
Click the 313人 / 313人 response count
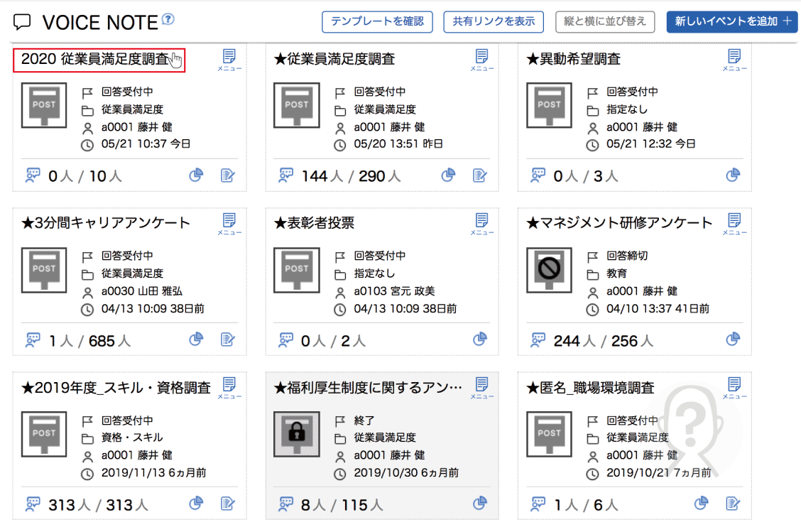[98, 505]
